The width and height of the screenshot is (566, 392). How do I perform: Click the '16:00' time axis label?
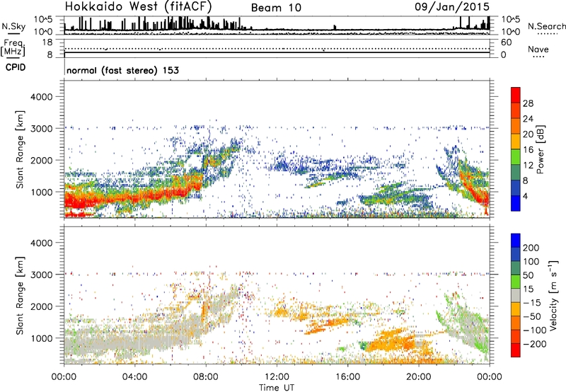(347, 377)
